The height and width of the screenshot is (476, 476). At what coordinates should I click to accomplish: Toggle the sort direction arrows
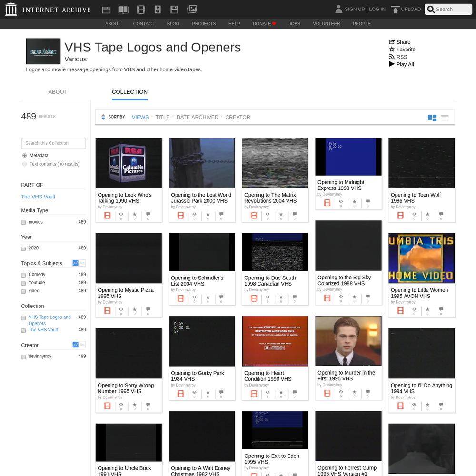click(103, 117)
